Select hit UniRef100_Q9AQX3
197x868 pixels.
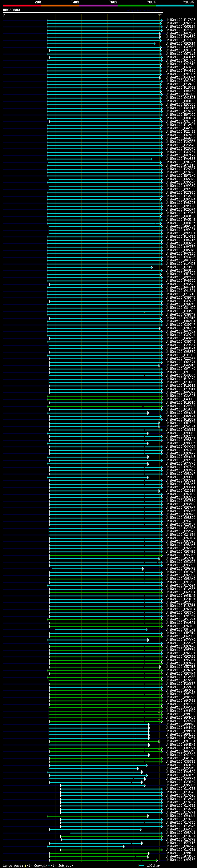coord(180,433)
